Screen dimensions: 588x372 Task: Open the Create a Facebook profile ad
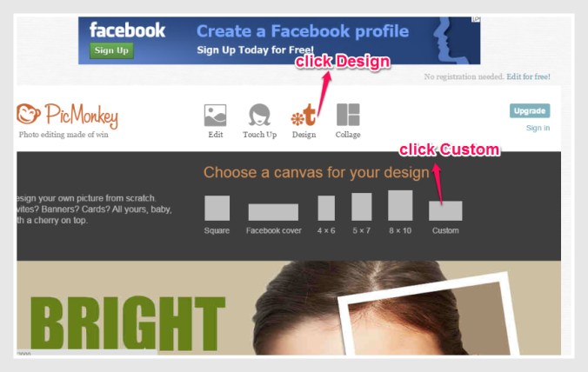pyautogui.click(x=279, y=41)
